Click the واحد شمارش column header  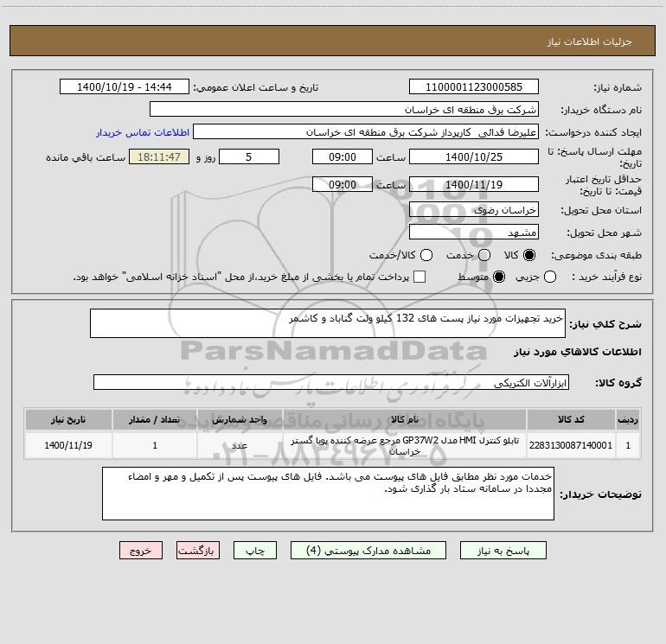coord(240,419)
